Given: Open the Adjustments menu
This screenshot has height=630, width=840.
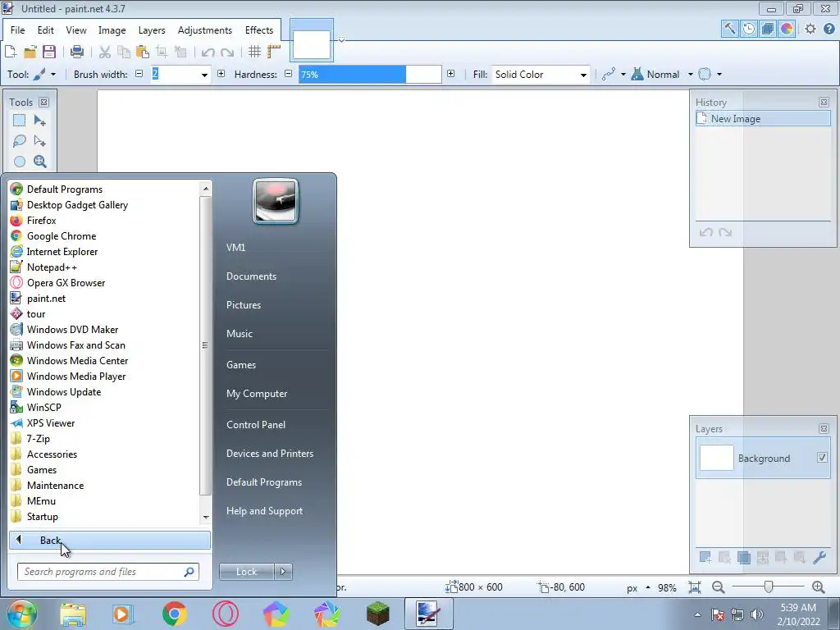Looking at the screenshot, I should [205, 30].
